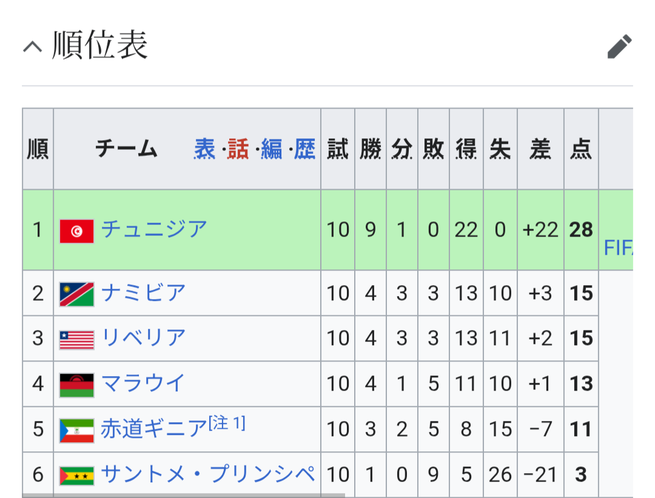Click the 編 edit template link
Viewport: 655px width, 498px height.
pos(272,149)
